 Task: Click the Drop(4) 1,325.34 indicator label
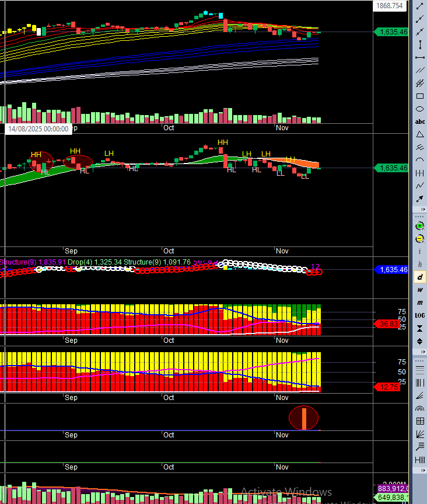(94, 262)
